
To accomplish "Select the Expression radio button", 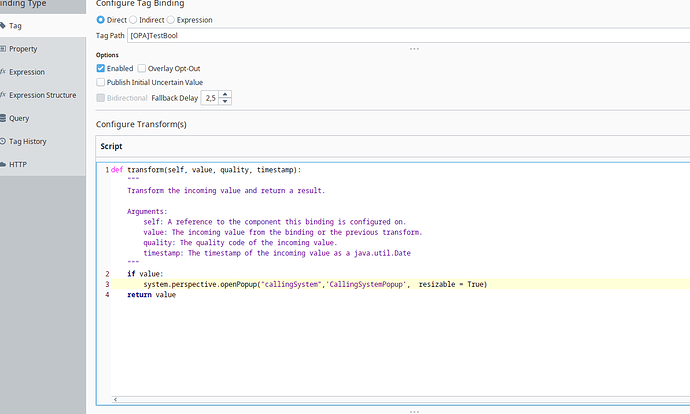I will point(171,20).
